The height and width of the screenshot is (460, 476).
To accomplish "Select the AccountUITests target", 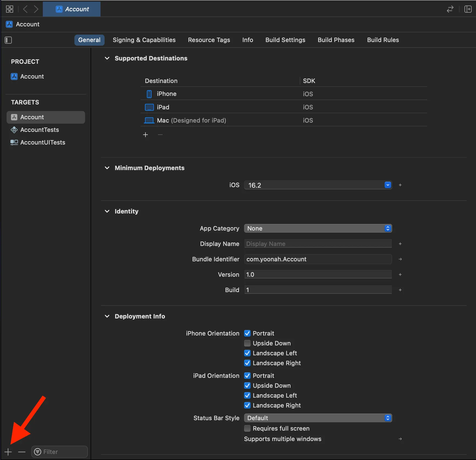I will coord(43,142).
